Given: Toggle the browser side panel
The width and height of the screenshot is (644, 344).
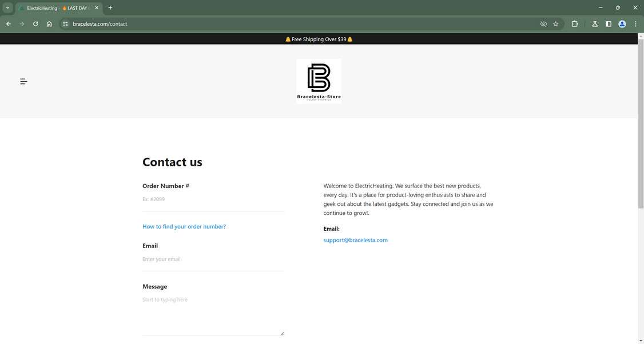Looking at the screenshot, I should pos(609,24).
